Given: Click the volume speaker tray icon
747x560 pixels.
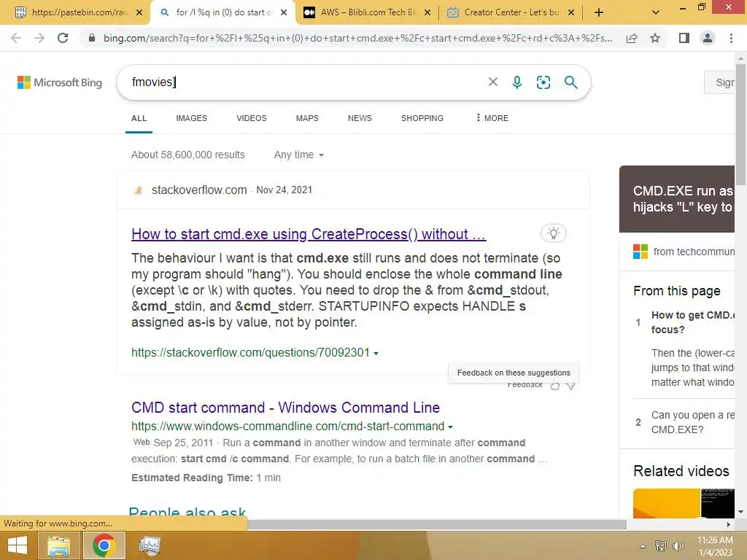Looking at the screenshot, I should [678, 546].
